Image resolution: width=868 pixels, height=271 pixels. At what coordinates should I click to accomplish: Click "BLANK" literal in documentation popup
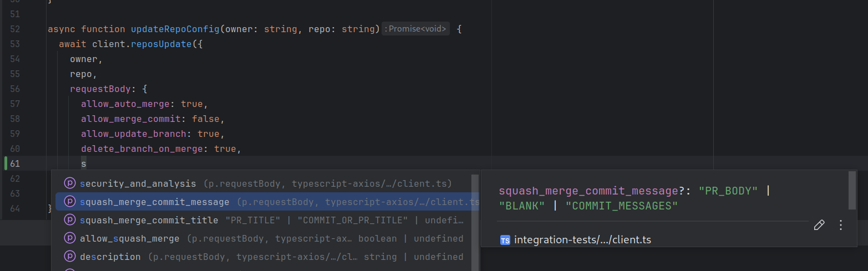coord(522,206)
